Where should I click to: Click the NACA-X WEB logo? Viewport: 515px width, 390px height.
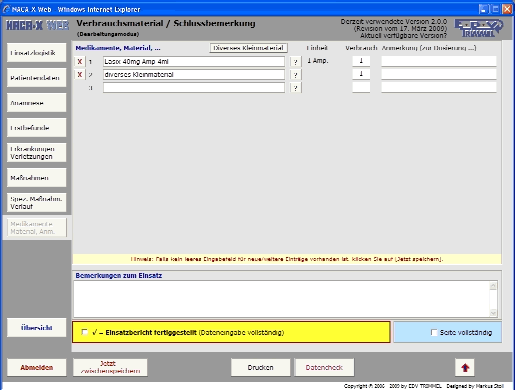pyautogui.click(x=37, y=25)
